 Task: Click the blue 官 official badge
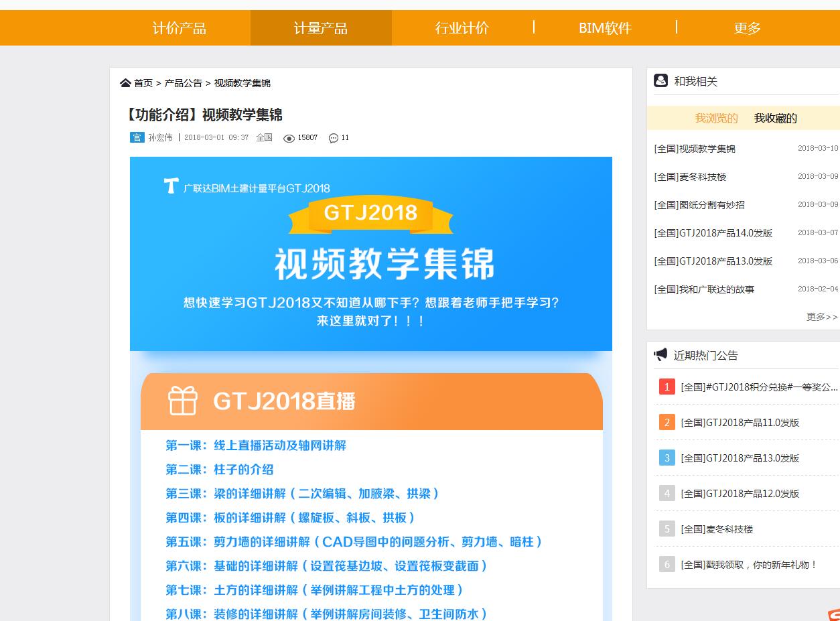(137, 137)
